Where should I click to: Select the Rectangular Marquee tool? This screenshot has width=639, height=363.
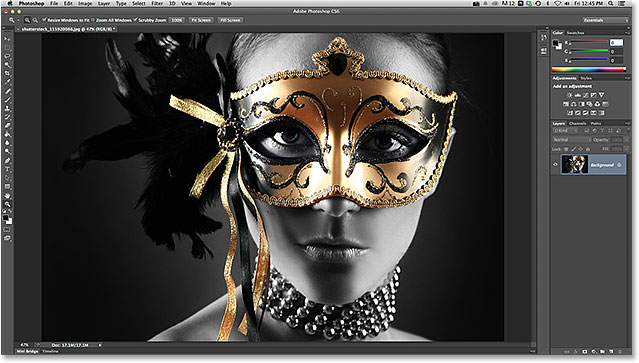point(7,48)
